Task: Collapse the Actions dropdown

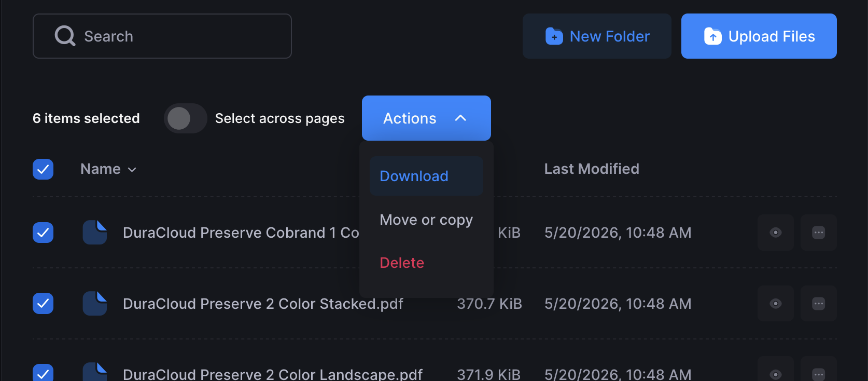Action: (x=426, y=118)
